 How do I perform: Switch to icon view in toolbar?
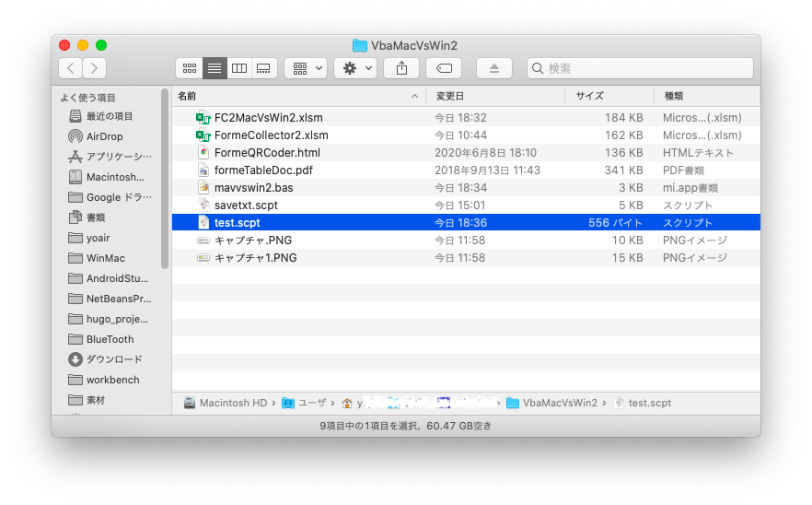point(190,68)
